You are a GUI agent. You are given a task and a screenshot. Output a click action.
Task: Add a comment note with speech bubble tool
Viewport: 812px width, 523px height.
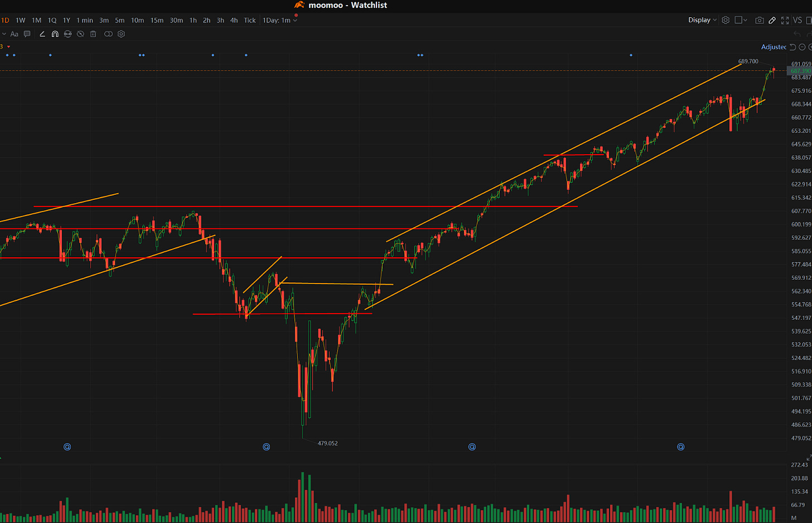click(x=27, y=34)
